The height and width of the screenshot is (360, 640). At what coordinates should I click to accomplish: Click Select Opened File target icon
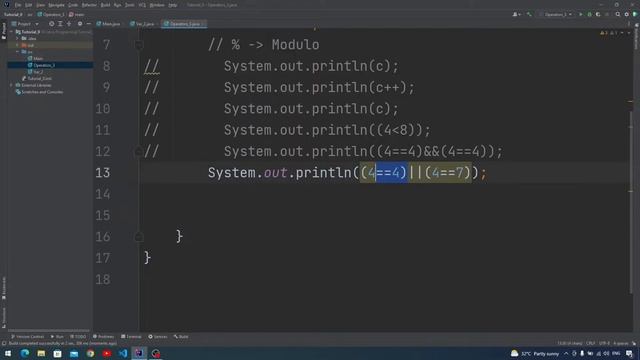[51, 24]
